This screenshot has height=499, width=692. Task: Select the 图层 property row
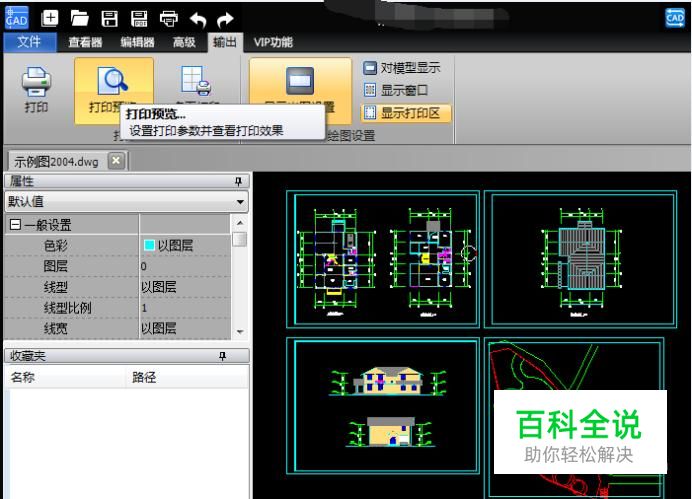[117, 266]
